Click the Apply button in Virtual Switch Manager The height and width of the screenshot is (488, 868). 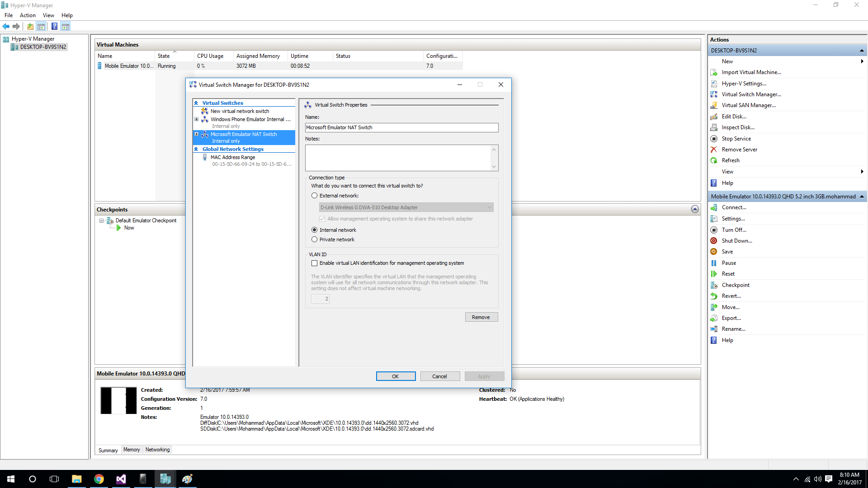(484, 376)
